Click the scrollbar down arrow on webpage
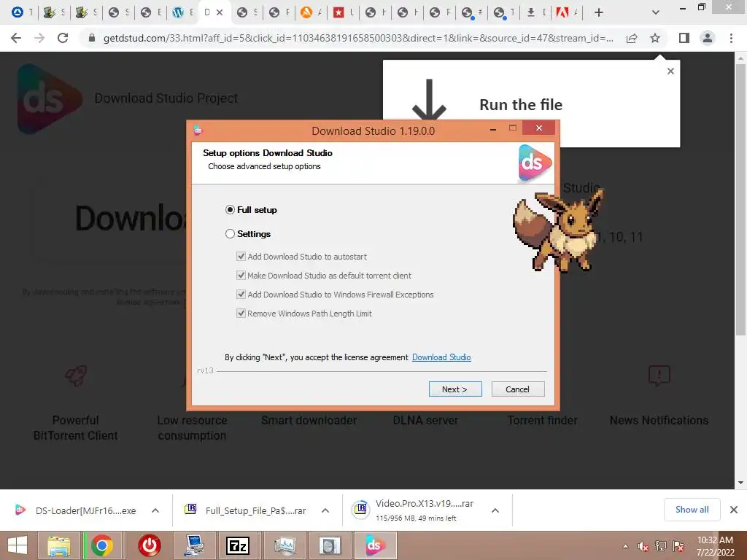747x560 pixels. coord(740,483)
